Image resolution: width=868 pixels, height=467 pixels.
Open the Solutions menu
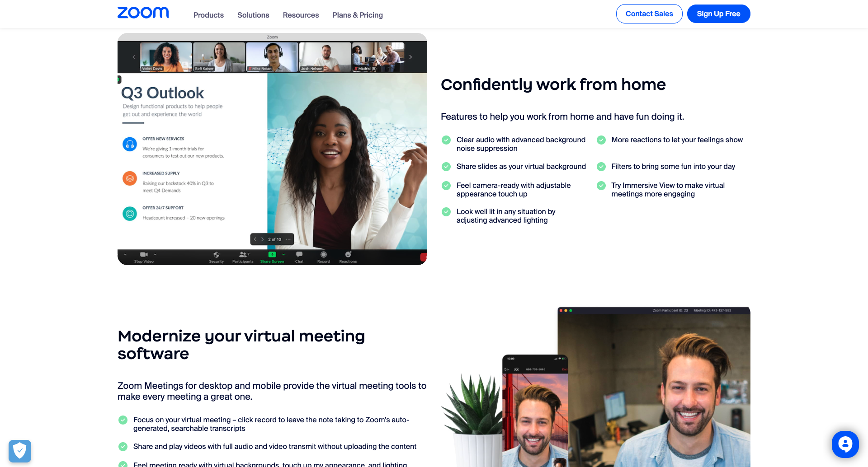(x=253, y=15)
